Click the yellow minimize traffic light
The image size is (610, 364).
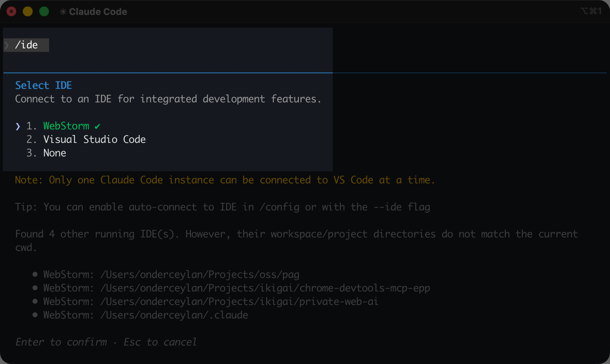pyautogui.click(x=27, y=11)
